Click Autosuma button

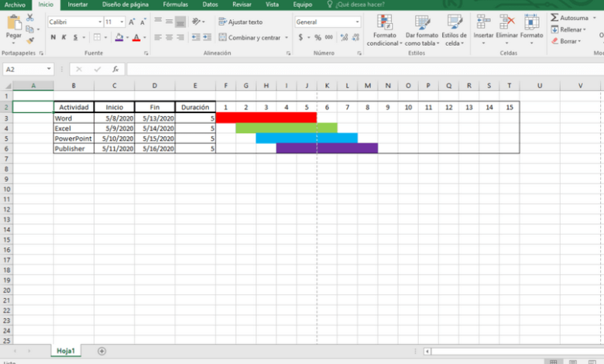pyautogui.click(x=570, y=18)
